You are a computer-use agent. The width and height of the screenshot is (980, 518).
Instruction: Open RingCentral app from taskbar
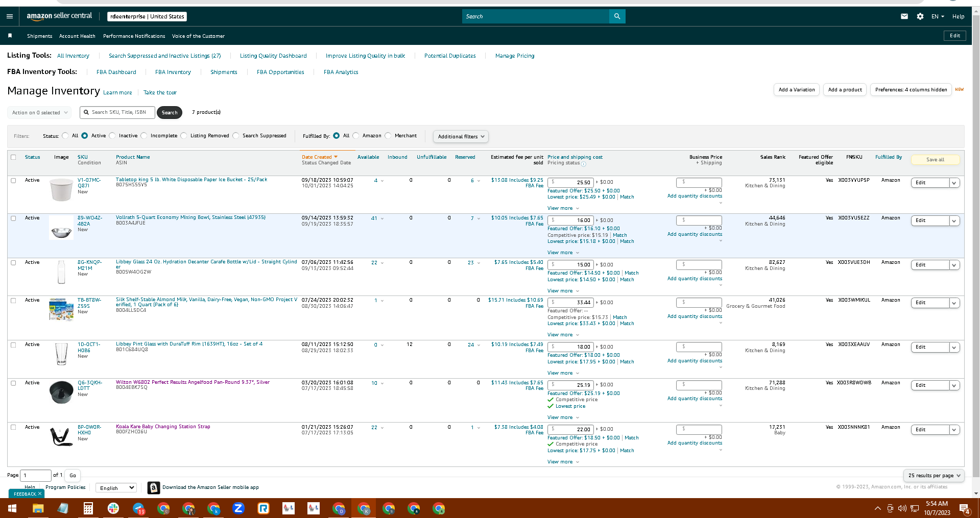[x=264, y=508]
